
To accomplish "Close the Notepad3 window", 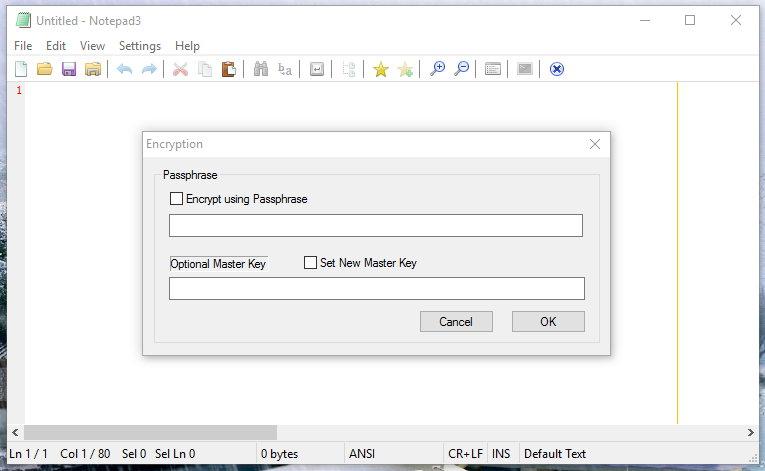I will [x=736, y=20].
